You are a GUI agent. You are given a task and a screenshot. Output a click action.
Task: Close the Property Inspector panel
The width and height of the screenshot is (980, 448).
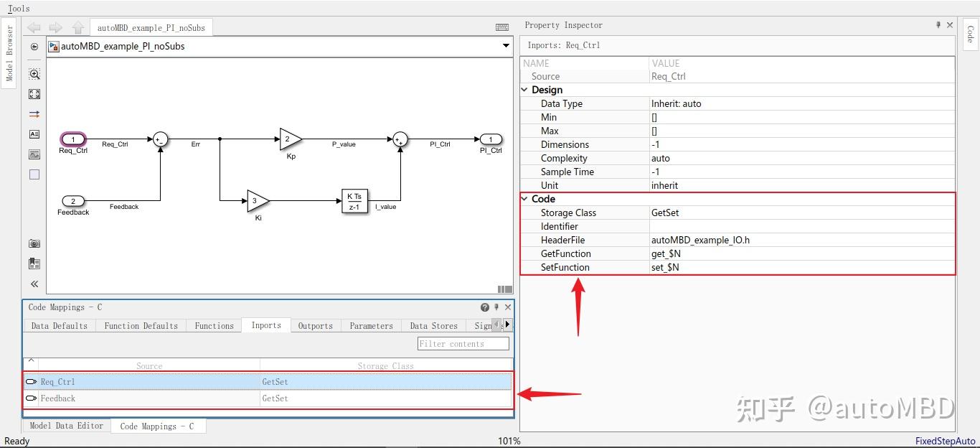point(950,25)
